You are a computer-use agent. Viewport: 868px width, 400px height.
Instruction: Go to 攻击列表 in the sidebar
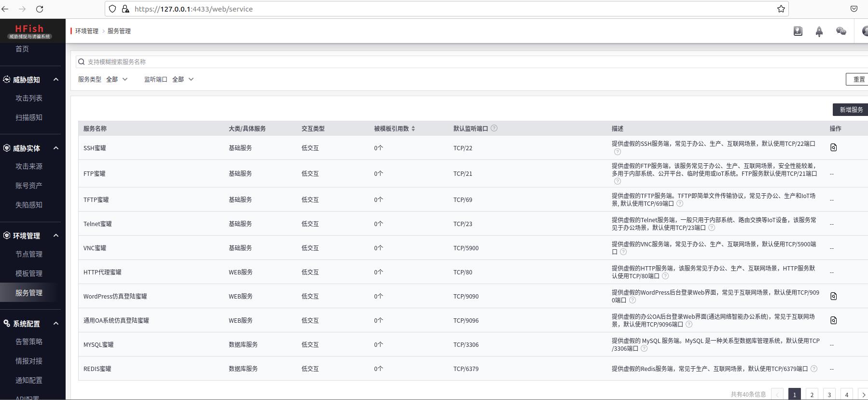tap(29, 98)
